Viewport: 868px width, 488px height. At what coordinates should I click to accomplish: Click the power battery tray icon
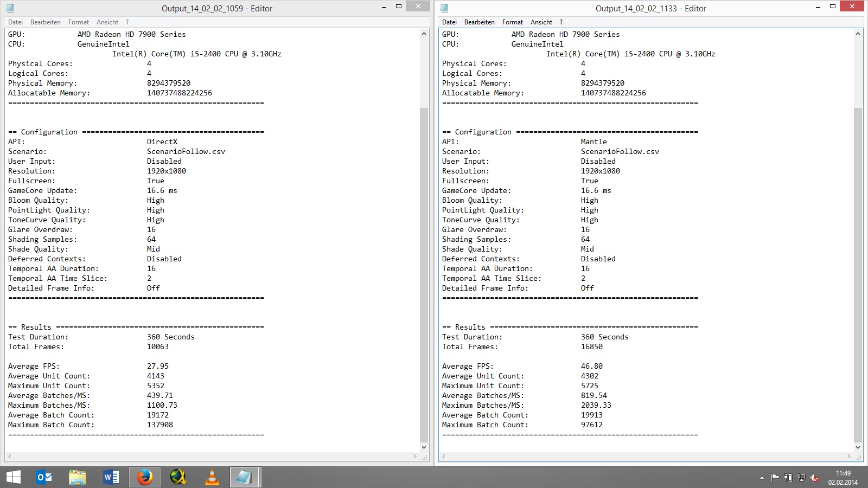(x=788, y=478)
